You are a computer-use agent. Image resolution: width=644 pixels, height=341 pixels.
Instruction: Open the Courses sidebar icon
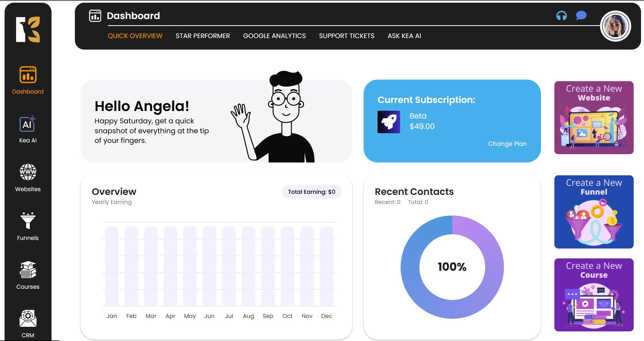(x=28, y=270)
